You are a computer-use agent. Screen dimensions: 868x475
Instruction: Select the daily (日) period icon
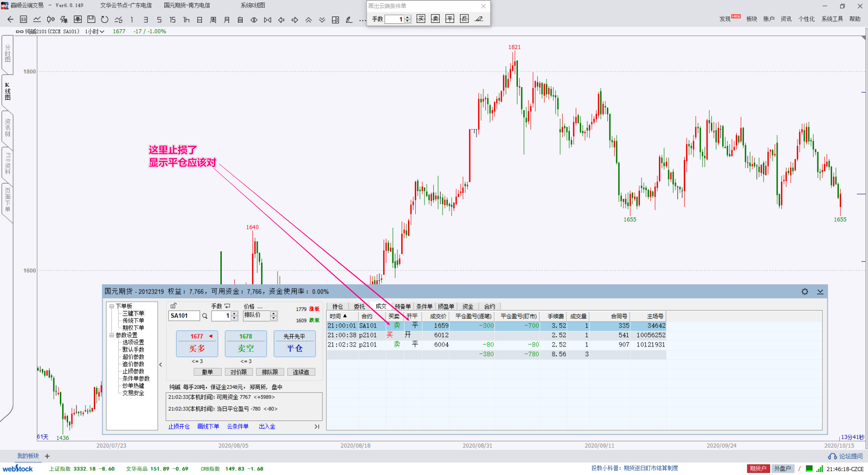199,19
